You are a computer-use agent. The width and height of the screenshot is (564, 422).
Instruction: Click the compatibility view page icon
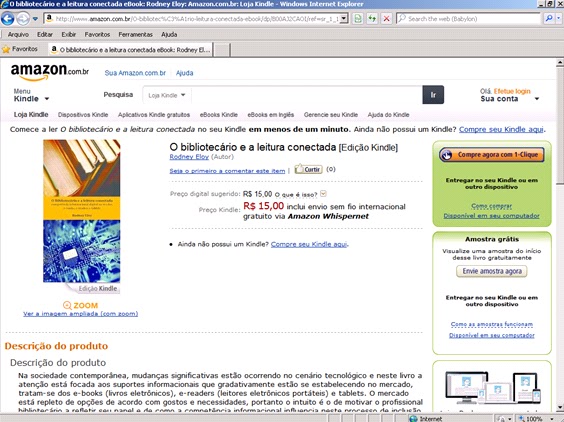(358, 19)
